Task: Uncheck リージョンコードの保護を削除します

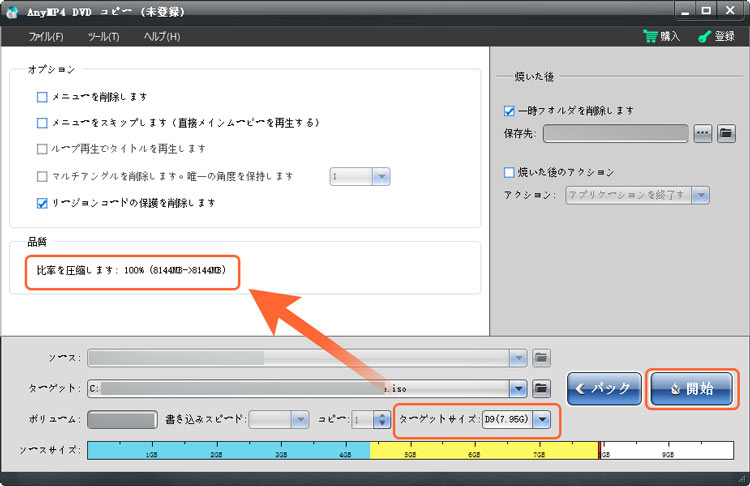Action: pyautogui.click(x=42, y=203)
